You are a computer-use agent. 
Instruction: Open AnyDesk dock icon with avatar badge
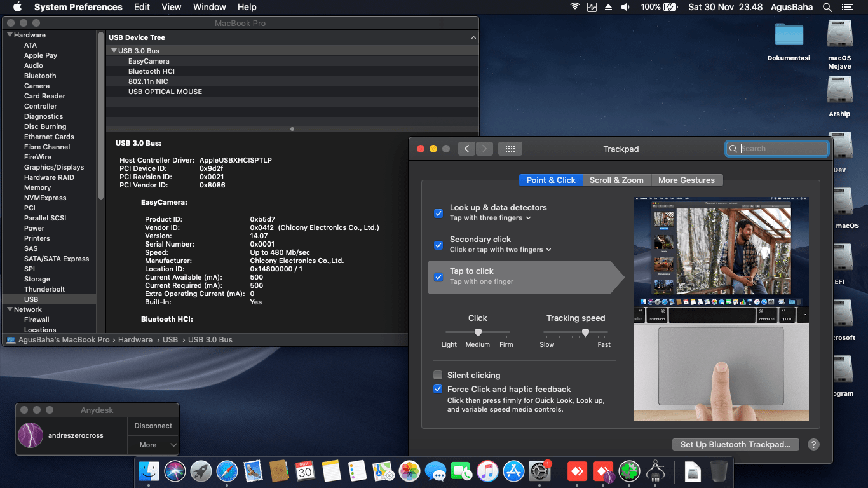pyautogui.click(x=603, y=471)
